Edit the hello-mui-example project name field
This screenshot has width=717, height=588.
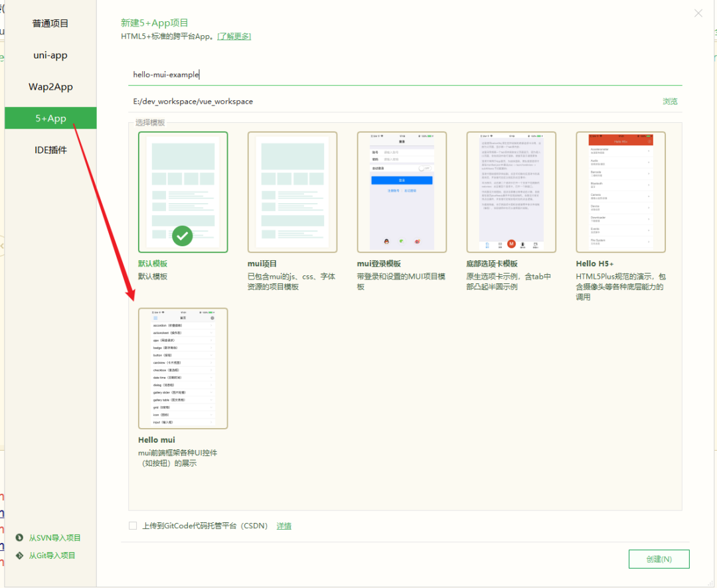(405, 74)
